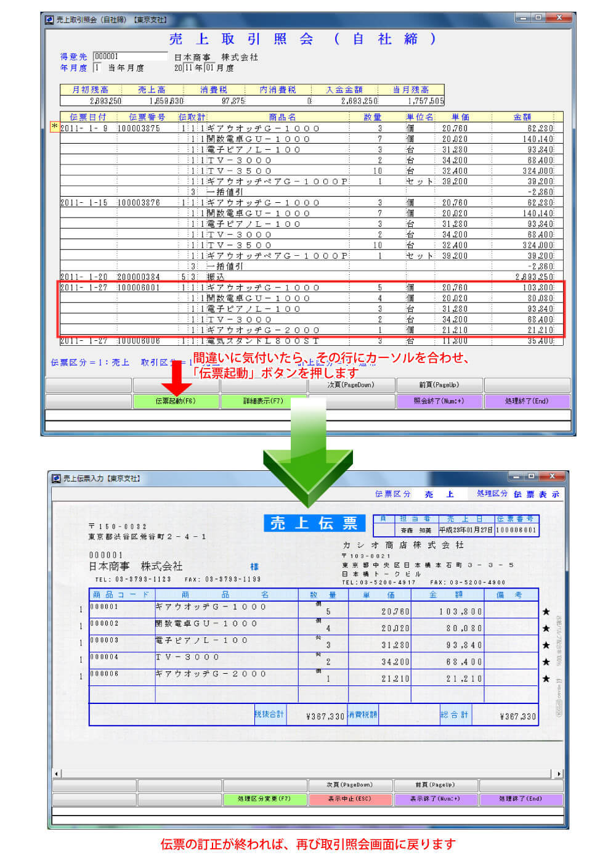
Task: Click the 月初残高 value 2,893,250
Action: (106, 101)
